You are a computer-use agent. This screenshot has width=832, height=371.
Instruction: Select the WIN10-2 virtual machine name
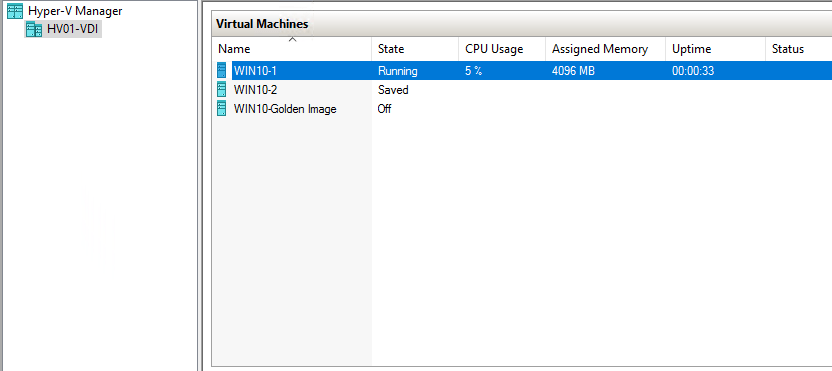click(255, 90)
